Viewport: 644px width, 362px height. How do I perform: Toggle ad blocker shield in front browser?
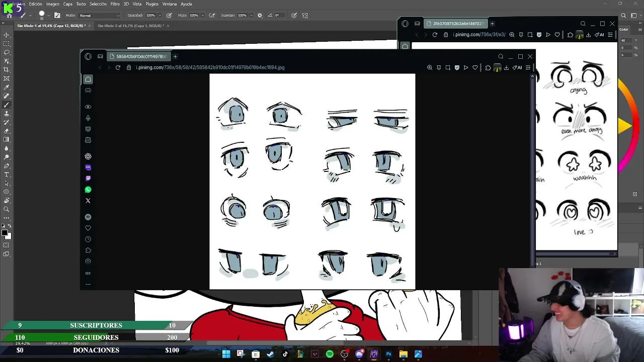coord(457,67)
